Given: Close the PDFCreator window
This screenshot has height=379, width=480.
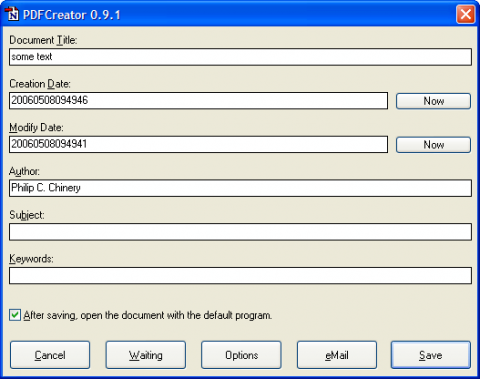Looking at the screenshot, I should (465, 14).
